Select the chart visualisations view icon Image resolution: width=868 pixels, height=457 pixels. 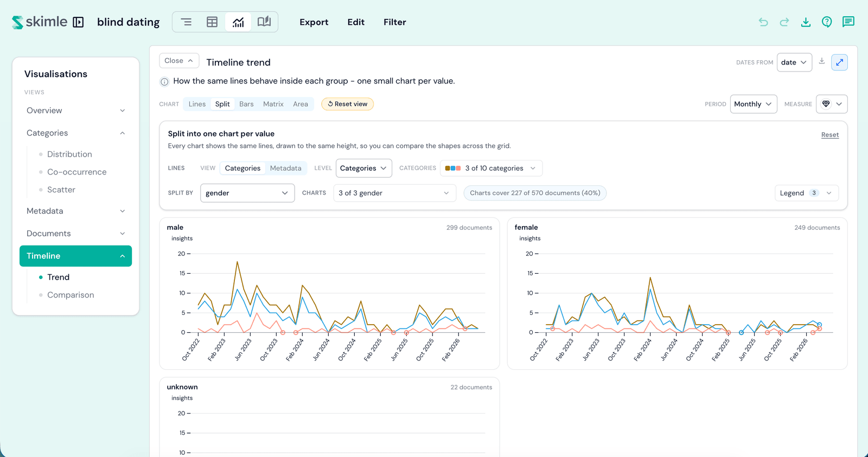pos(238,22)
